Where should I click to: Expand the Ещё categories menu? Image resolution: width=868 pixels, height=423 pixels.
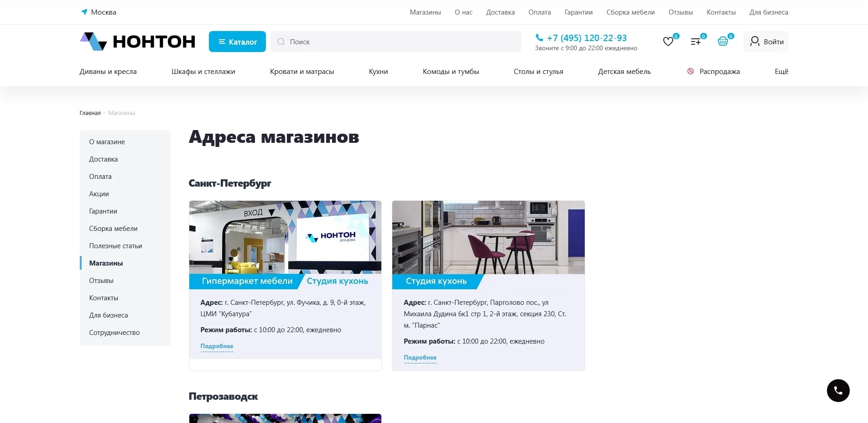781,71
